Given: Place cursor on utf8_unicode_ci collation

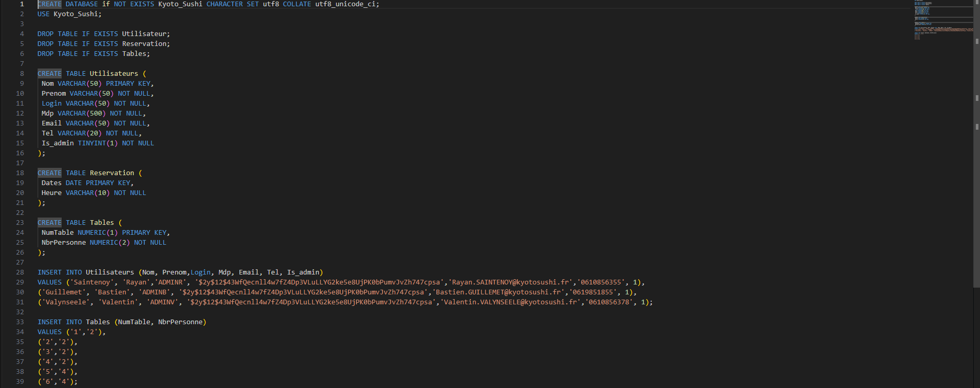Looking at the screenshot, I should [x=347, y=4].
